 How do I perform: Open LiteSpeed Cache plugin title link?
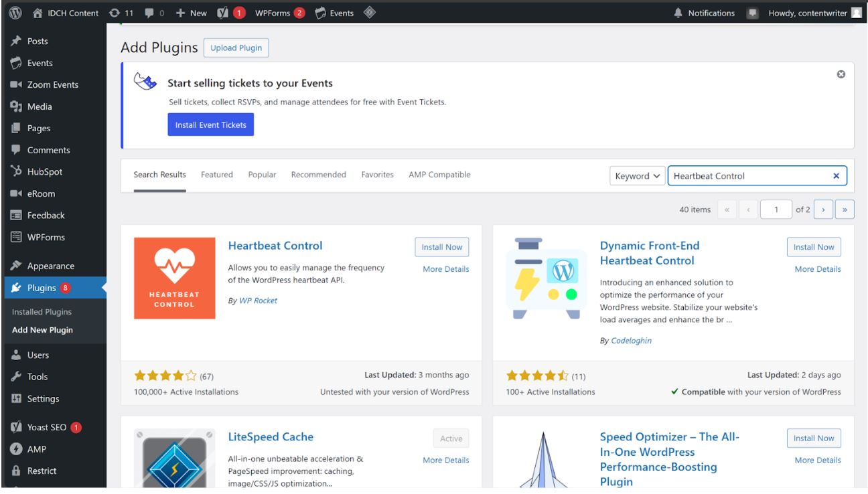click(271, 436)
